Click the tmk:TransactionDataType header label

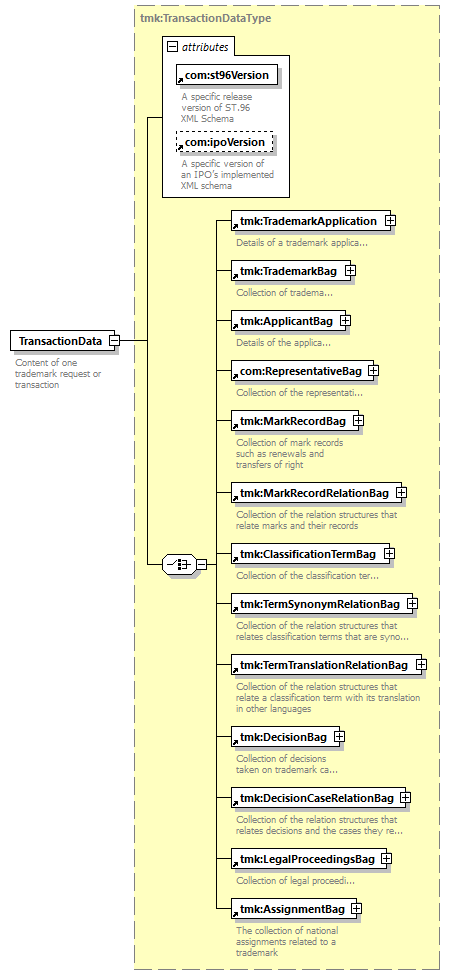(x=206, y=19)
